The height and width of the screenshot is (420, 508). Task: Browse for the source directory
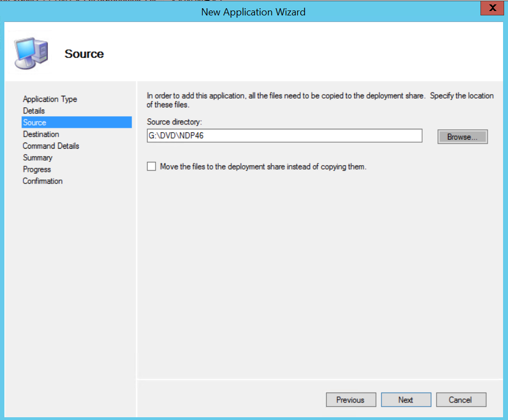[x=462, y=137]
